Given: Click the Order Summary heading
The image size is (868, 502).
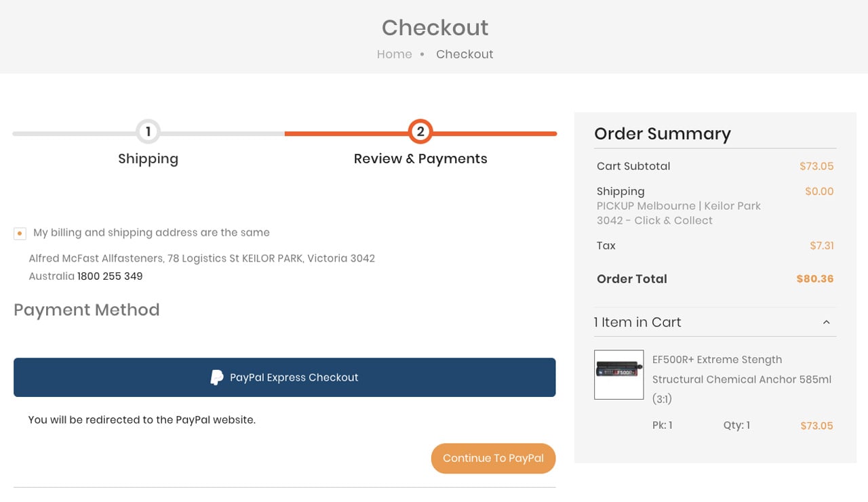Looking at the screenshot, I should pos(663,134).
